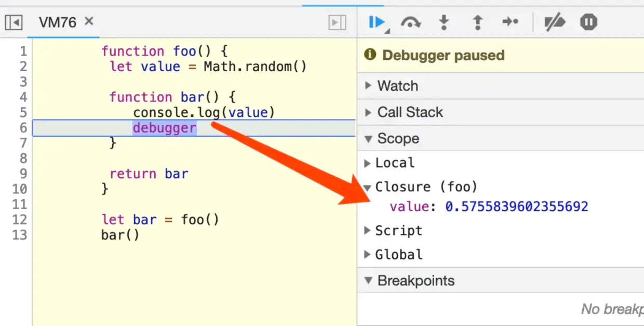The image size is (644, 326).
Task: Click the 'bar()' call on line 13
Action: tap(120, 235)
